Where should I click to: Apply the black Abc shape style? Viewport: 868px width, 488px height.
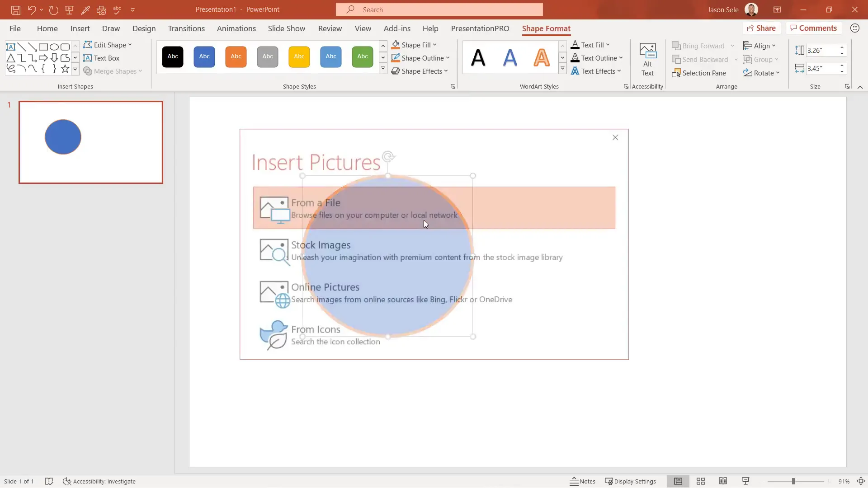(173, 56)
